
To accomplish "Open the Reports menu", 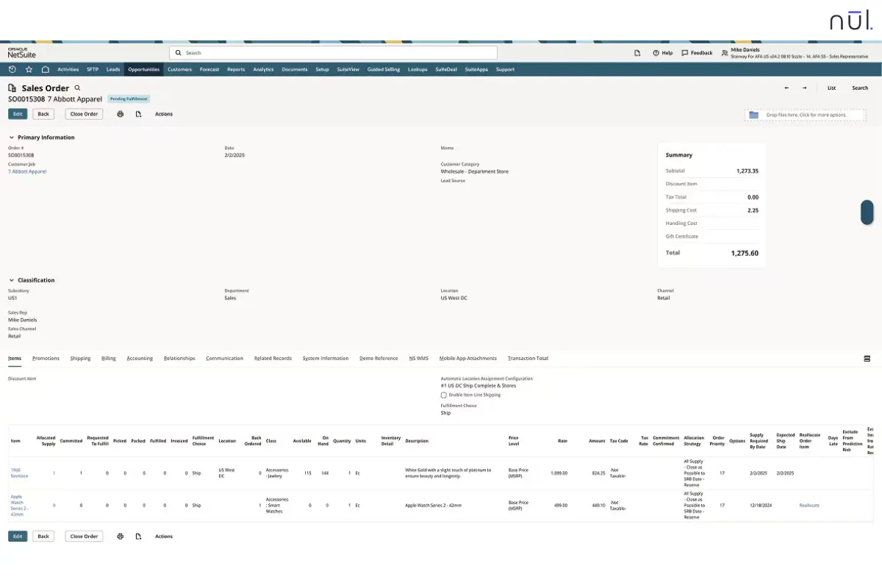I will point(236,69).
